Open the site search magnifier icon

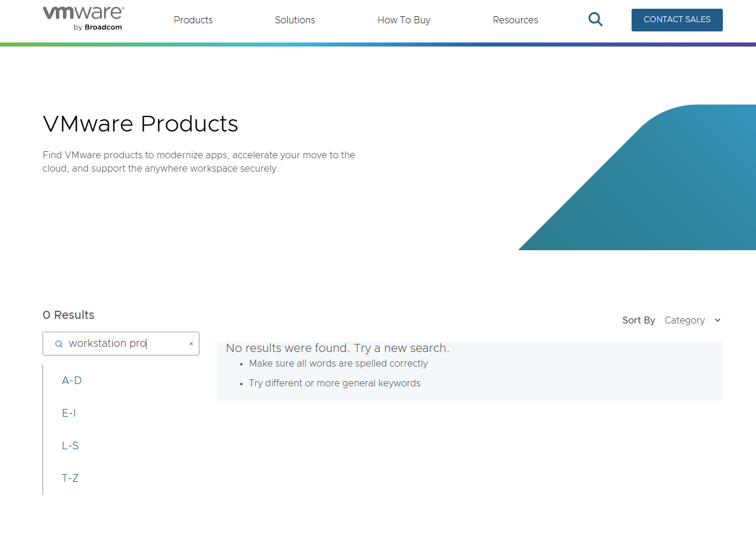595,20
